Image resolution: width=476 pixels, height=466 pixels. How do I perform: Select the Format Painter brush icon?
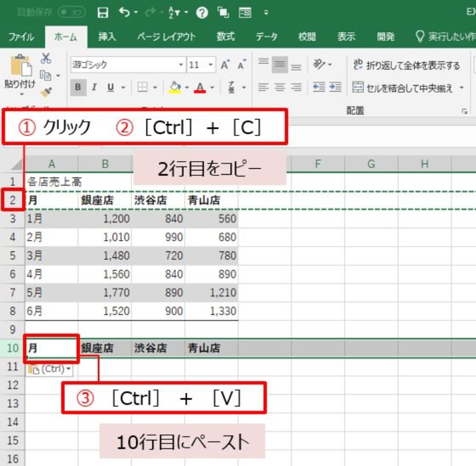pos(46,92)
